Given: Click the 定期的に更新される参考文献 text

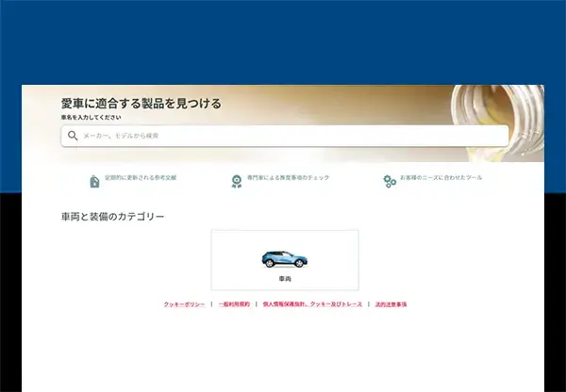Looking at the screenshot, I should coord(141,177).
